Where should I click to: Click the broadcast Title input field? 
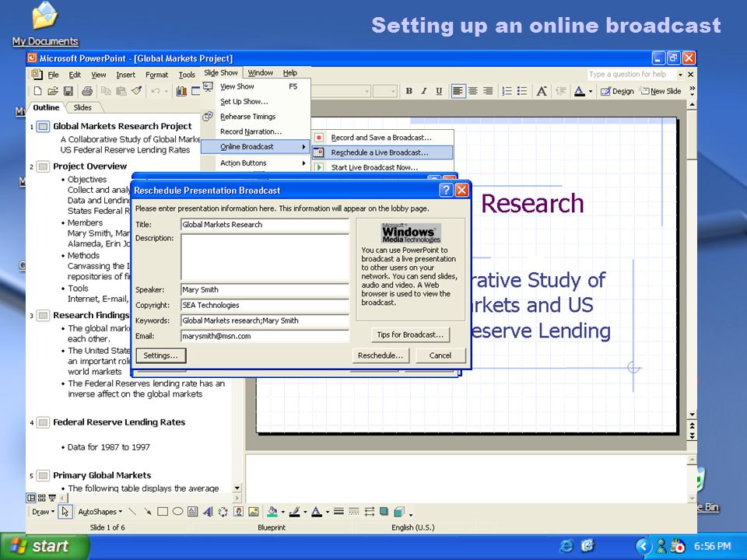coord(265,225)
